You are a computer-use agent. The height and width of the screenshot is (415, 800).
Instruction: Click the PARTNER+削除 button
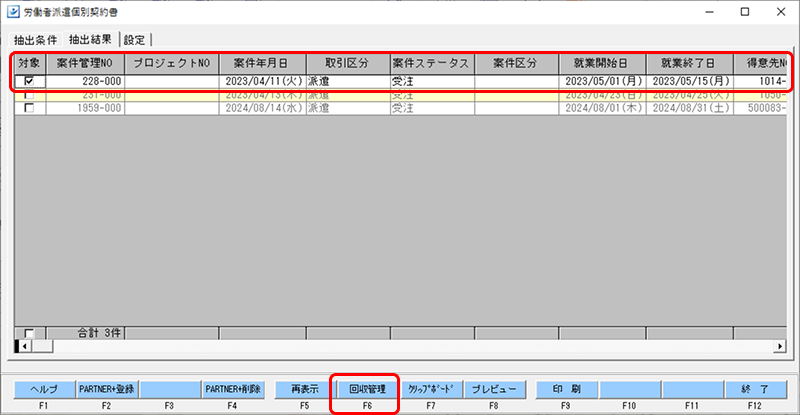(233, 389)
